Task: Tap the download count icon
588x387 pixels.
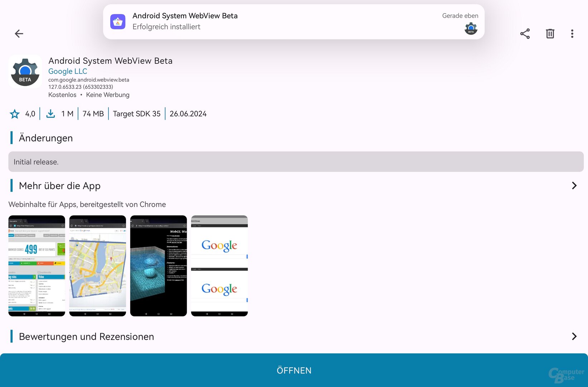Action: [x=51, y=114]
